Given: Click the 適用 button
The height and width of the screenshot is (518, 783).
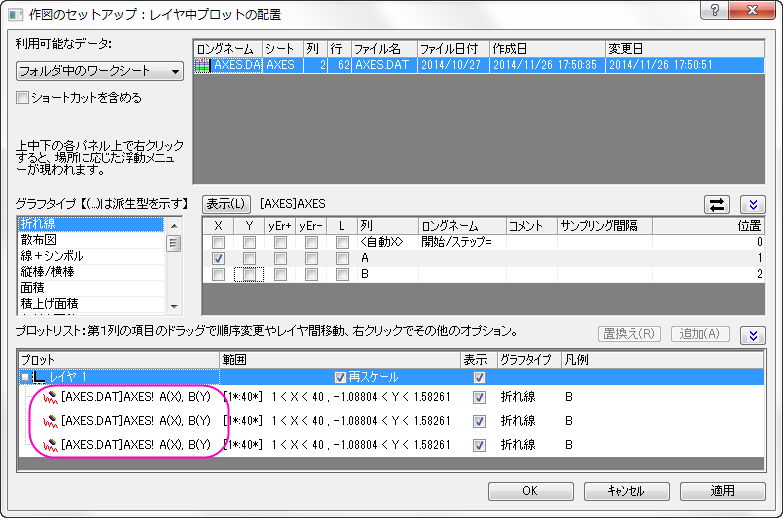Looking at the screenshot, I should pos(722,491).
